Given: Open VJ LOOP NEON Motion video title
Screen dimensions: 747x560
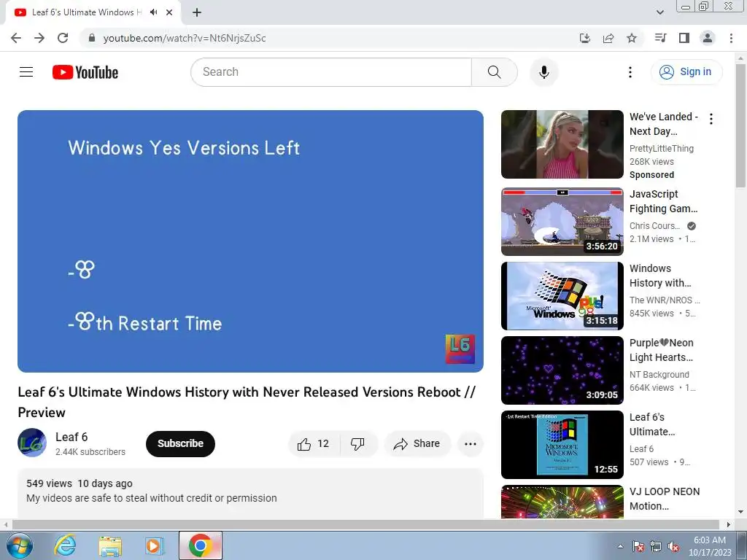Looking at the screenshot, I should (664, 499).
